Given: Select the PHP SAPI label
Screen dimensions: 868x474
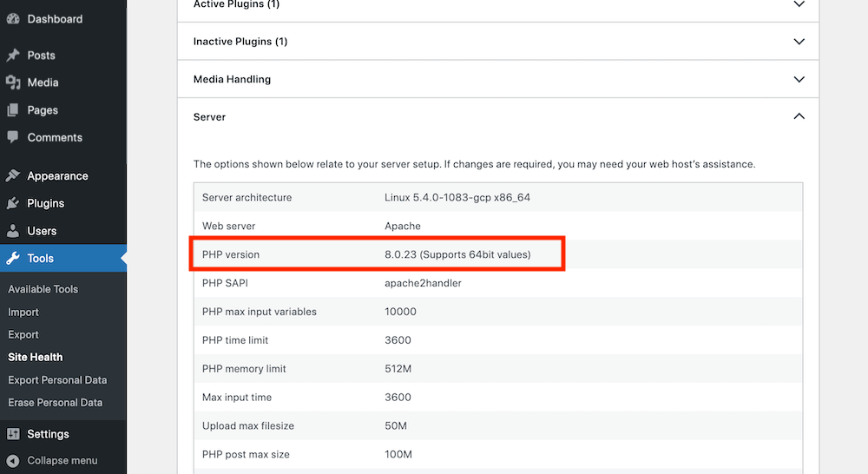Looking at the screenshot, I should coord(225,283).
